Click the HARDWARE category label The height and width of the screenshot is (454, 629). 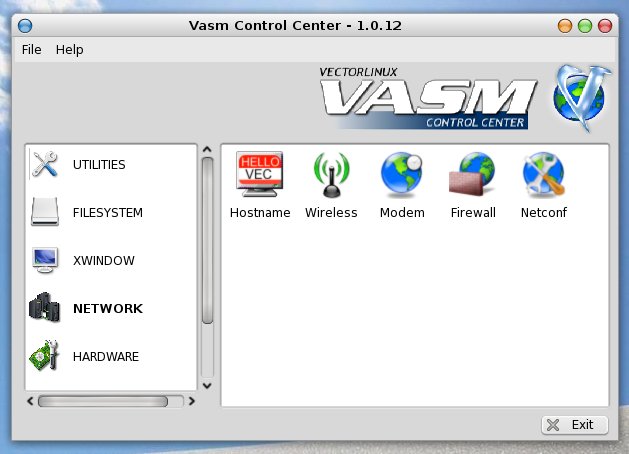(106, 356)
